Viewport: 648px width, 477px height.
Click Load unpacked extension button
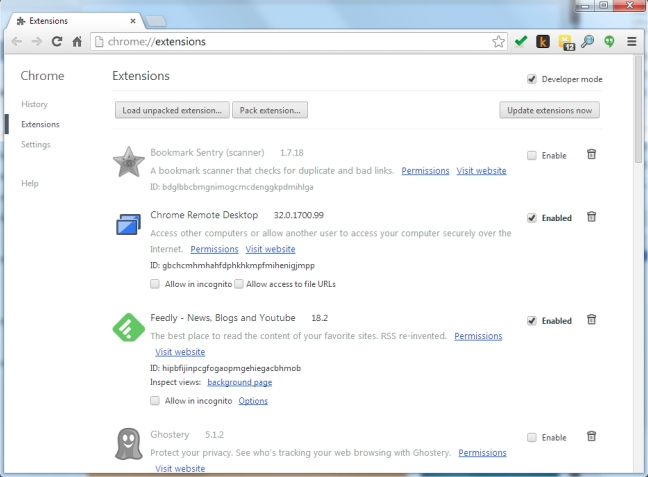click(x=172, y=110)
